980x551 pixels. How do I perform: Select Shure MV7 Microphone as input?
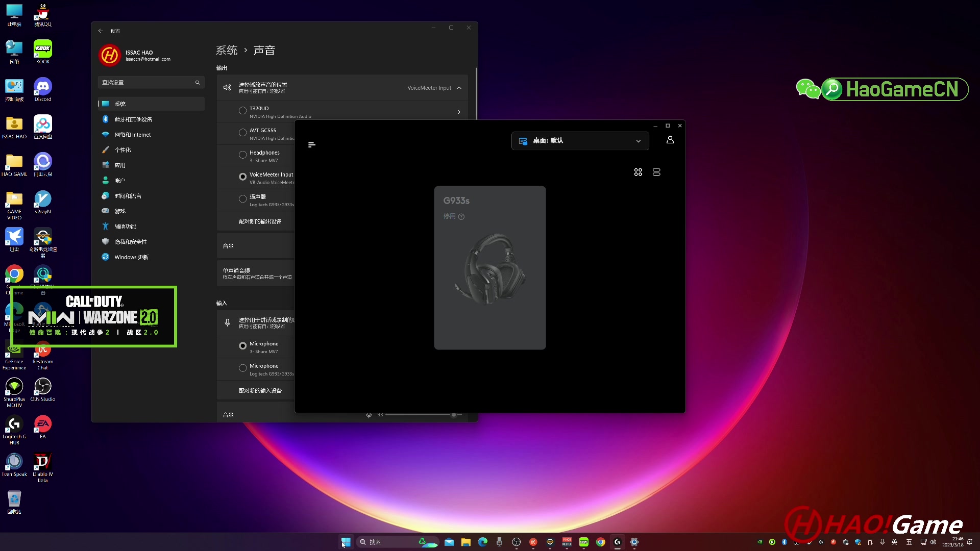(x=242, y=346)
